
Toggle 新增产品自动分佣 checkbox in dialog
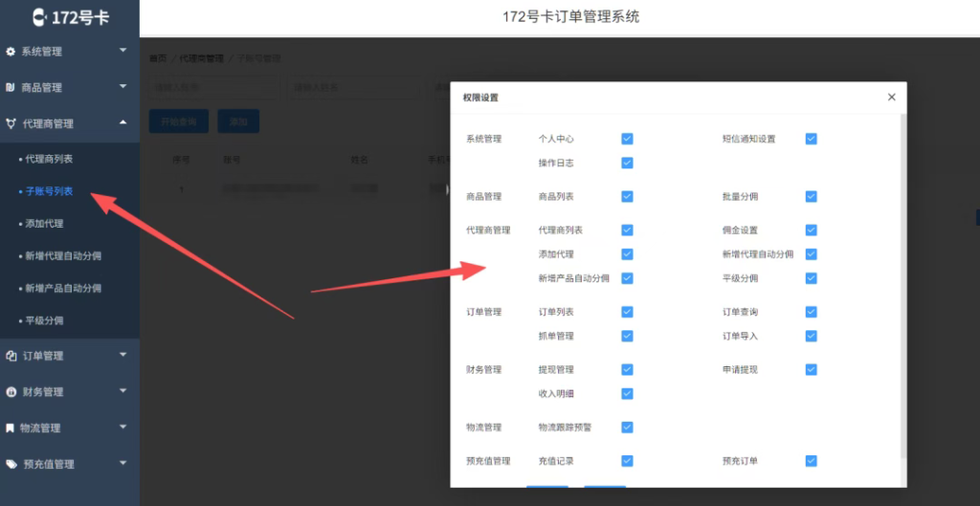[x=628, y=278]
